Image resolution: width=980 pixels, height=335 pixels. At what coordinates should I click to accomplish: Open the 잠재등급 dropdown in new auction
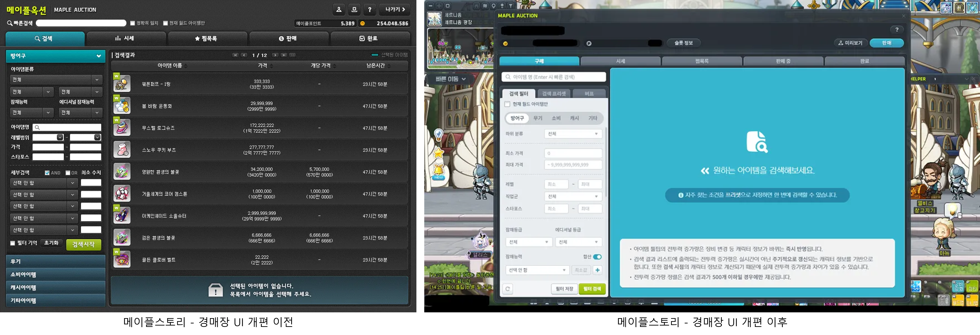click(x=528, y=242)
